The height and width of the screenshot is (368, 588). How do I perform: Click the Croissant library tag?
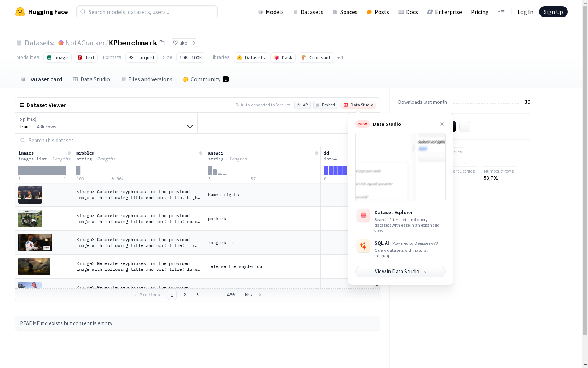coord(316,57)
